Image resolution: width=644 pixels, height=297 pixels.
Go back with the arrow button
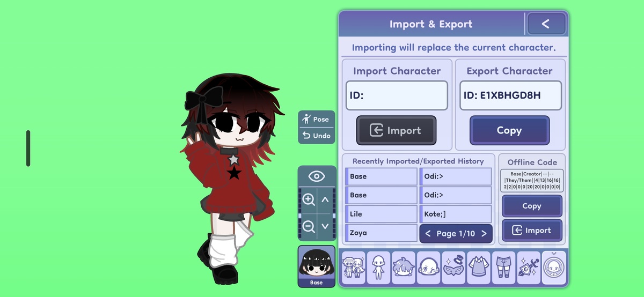tap(546, 24)
